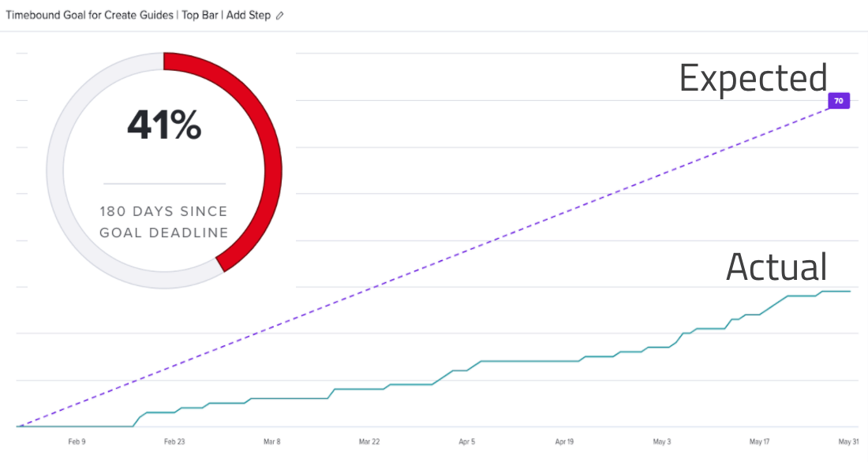The image size is (868, 462).
Task: Click the Feb 23 date label
Action: pyautogui.click(x=174, y=442)
